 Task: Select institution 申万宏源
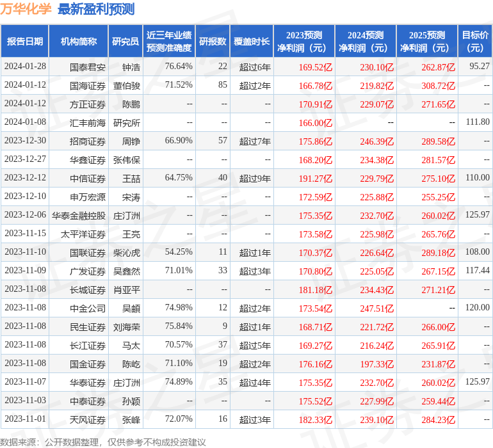tap(88, 197)
